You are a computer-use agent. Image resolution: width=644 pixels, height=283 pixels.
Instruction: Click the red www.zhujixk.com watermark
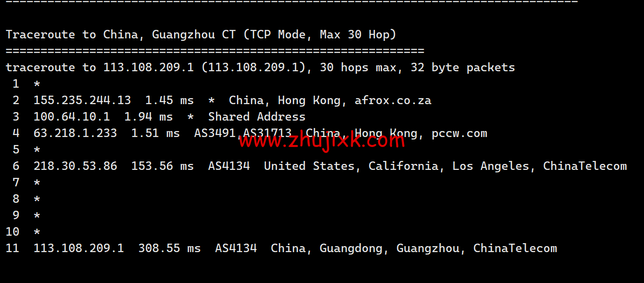click(321, 141)
